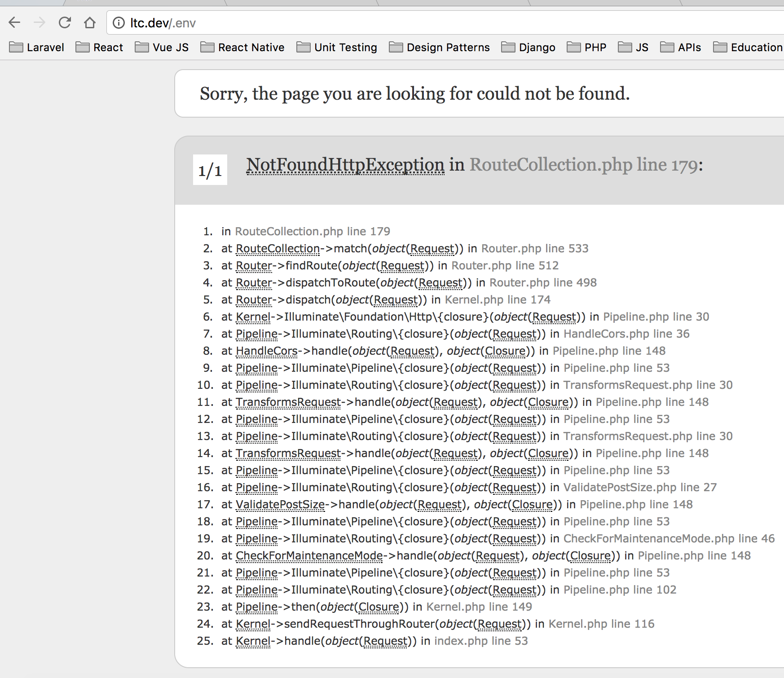Go to the browser Home page
The image size is (784, 678).
(90, 22)
